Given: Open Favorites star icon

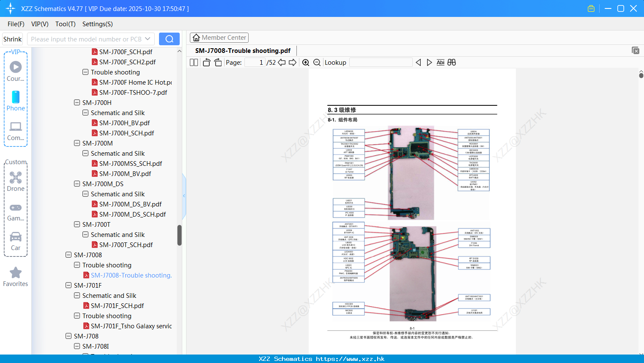Looking at the screenshot, I should [x=16, y=277].
